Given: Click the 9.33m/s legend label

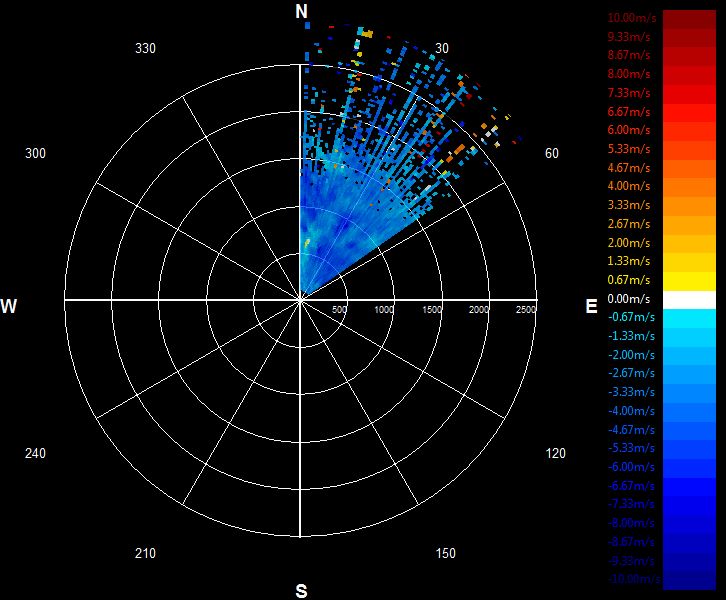Looking at the screenshot, I should (x=629, y=37).
